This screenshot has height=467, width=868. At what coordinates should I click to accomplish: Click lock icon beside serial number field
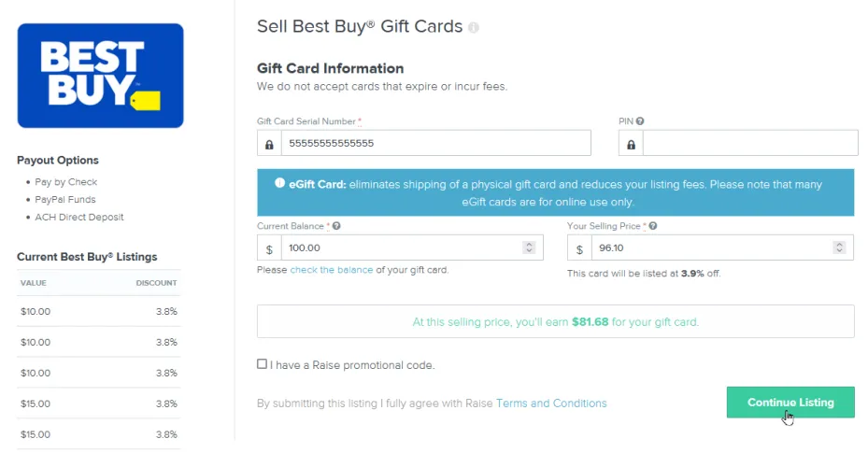tap(269, 144)
